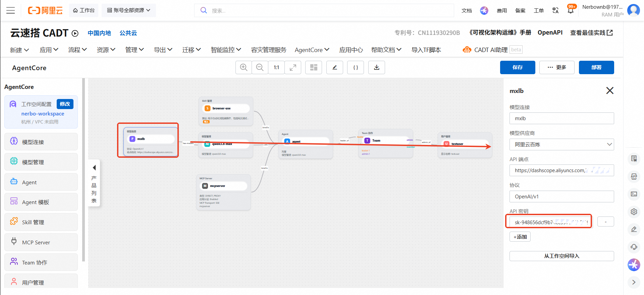Click the 模型连接 name input field
Image resolution: width=644 pixels, height=295 pixels.
(x=562, y=118)
